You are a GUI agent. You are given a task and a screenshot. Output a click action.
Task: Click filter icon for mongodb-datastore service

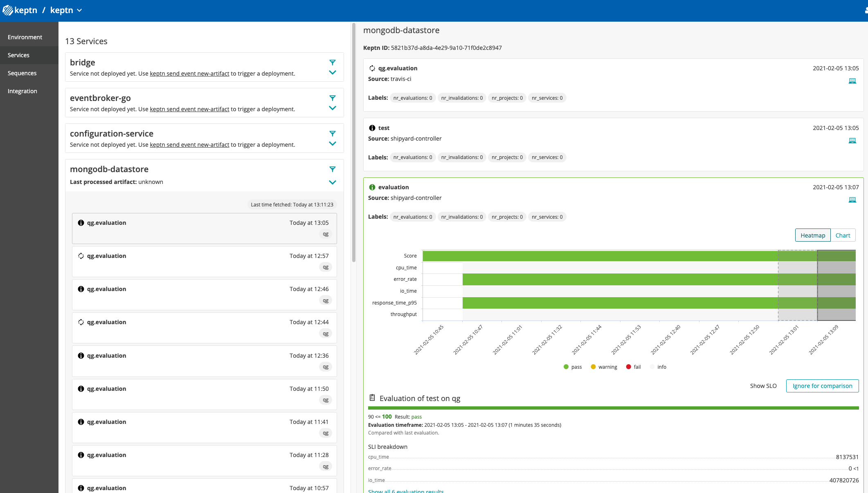coord(332,169)
